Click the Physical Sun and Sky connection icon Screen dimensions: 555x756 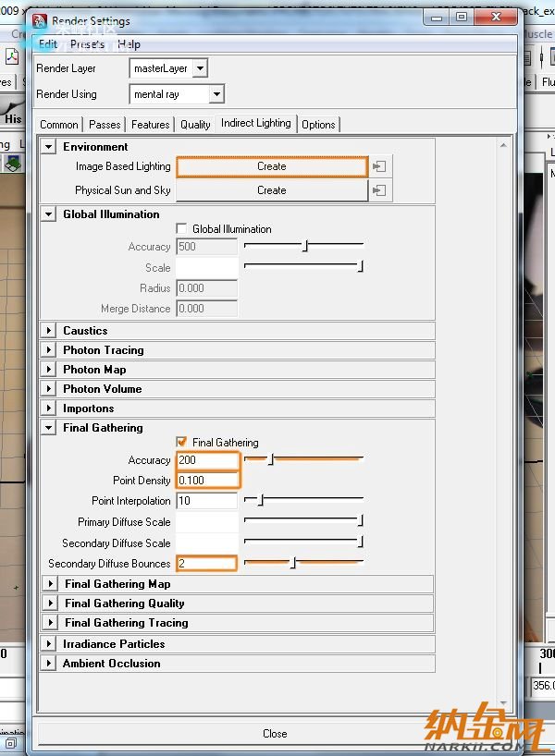coord(379,190)
